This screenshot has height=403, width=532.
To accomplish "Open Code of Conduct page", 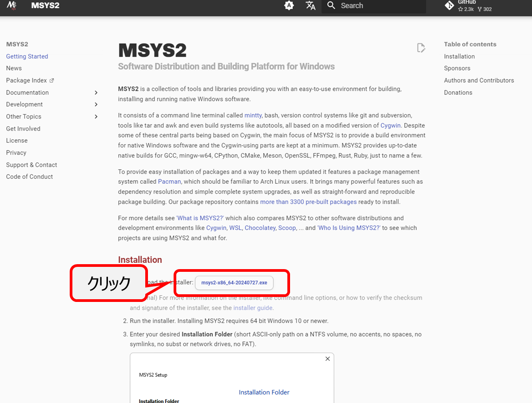I will [30, 177].
